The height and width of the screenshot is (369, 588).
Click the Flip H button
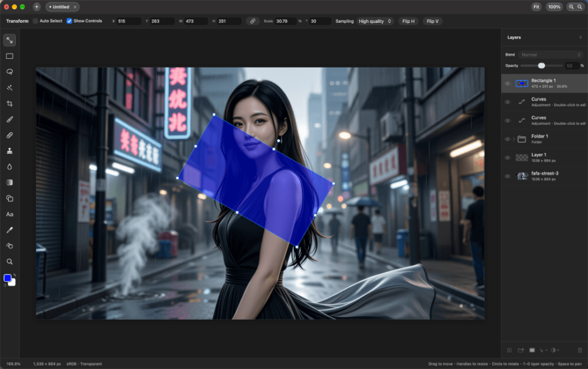[409, 21]
